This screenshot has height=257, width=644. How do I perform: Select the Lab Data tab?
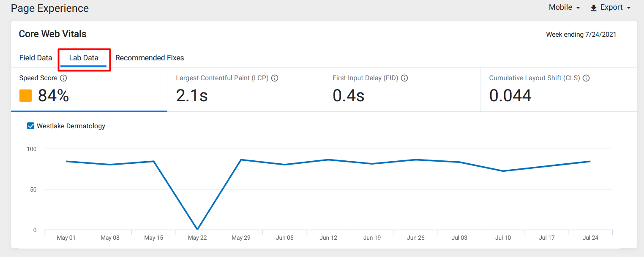tap(84, 58)
